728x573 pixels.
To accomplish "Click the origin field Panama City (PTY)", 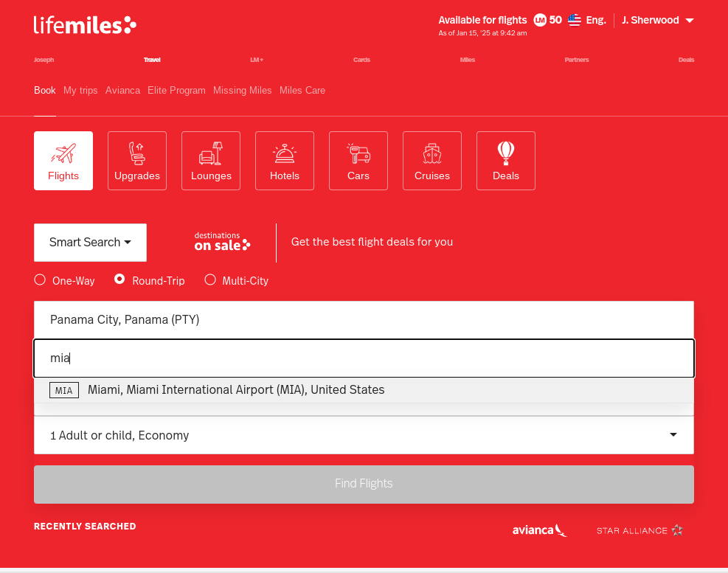I will pos(364,320).
